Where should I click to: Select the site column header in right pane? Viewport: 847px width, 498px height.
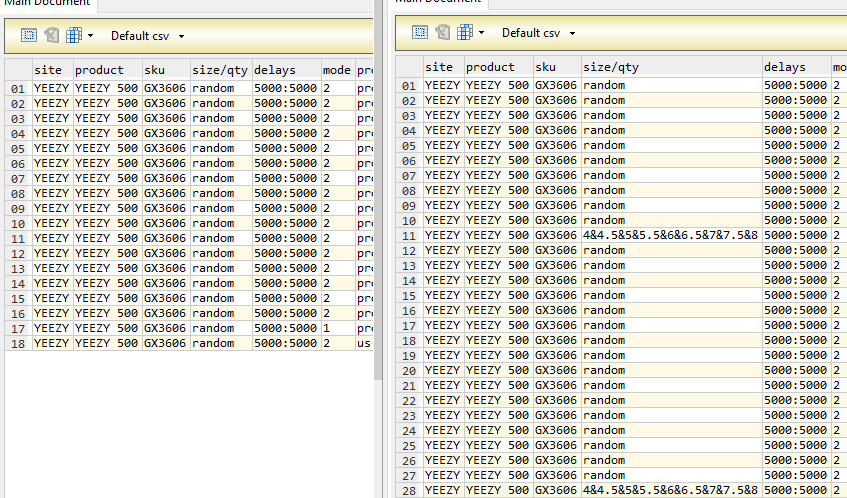444,66
